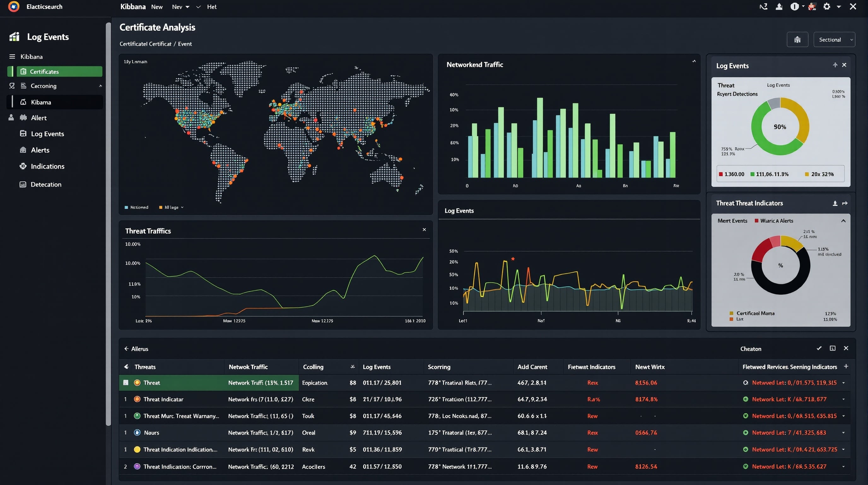This screenshot has height=485, width=868.
Task: Click the back arrow in the Allerus table
Action: pyautogui.click(x=126, y=348)
